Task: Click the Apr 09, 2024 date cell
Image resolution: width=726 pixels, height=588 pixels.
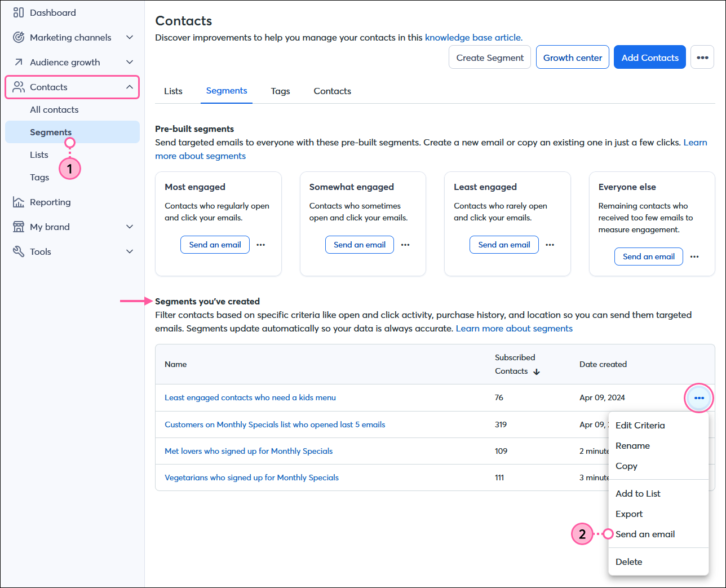Action: pyautogui.click(x=602, y=397)
